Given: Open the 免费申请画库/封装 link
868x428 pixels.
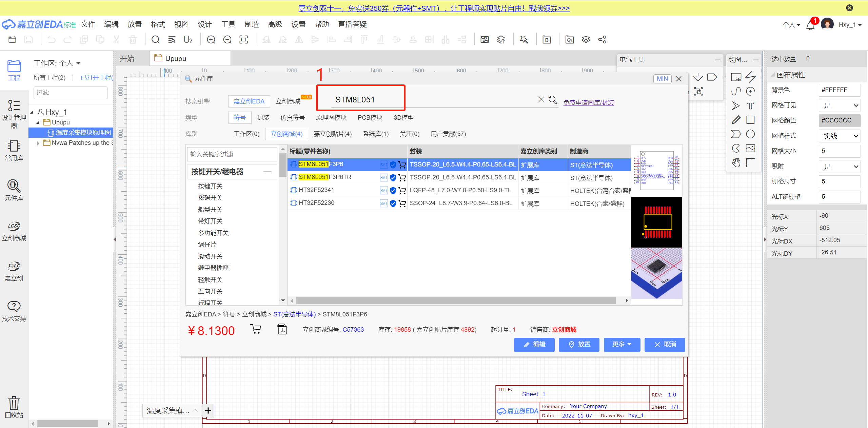Looking at the screenshot, I should pyautogui.click(x=588, y=102).
